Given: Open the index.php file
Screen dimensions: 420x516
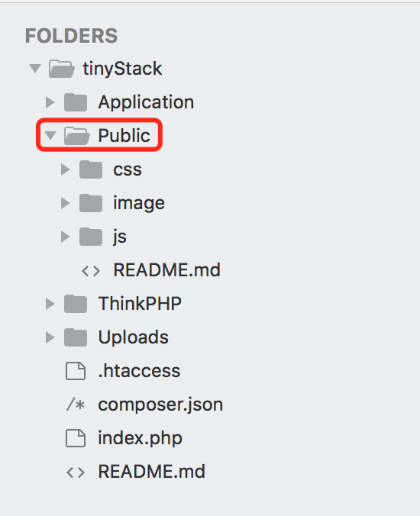Looking at the screenshot, I should click(x=140, y=438).
